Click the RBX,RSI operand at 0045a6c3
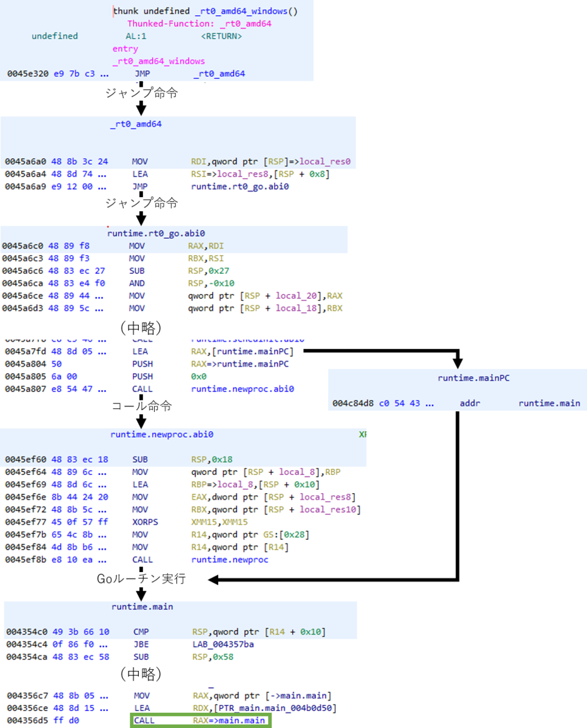This screenshot has height=728, width=587. click(206, 258)
